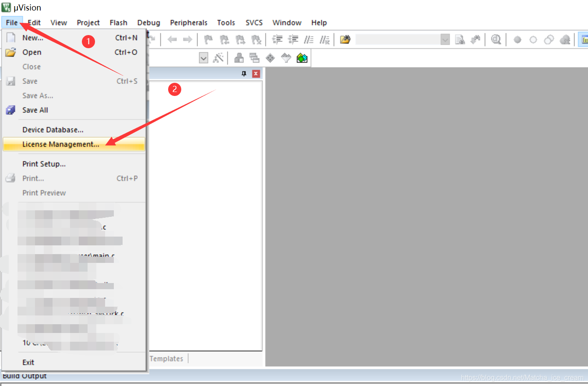The height and width of the screenshot is (386, 588).
Task: Kill all breakpoints
Action: [x=565, y=39]
